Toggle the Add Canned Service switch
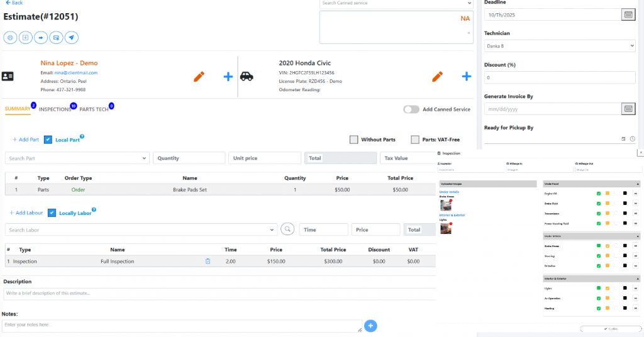The image size is (644, 337). tap(411, 109)
